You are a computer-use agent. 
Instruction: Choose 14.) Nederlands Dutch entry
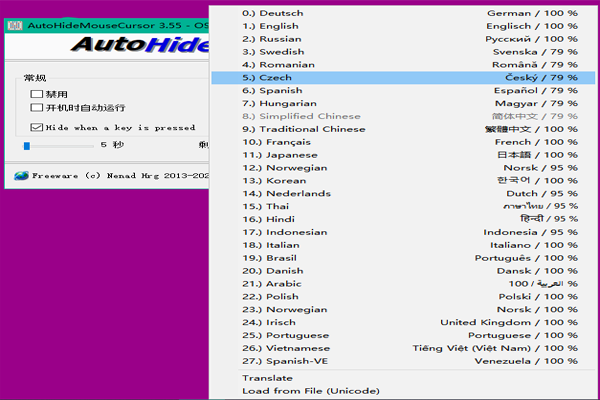click(403, 194)
